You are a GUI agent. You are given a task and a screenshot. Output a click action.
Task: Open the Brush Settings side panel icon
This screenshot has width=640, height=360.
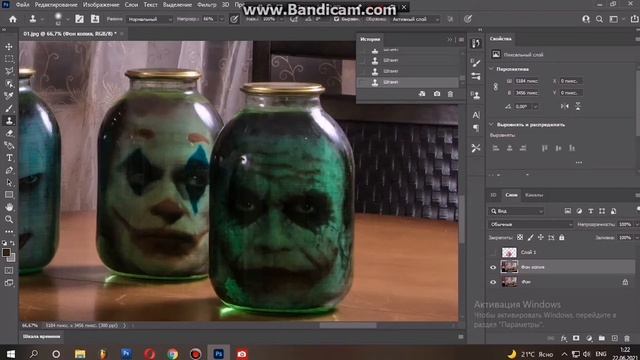tap(476, 62)
